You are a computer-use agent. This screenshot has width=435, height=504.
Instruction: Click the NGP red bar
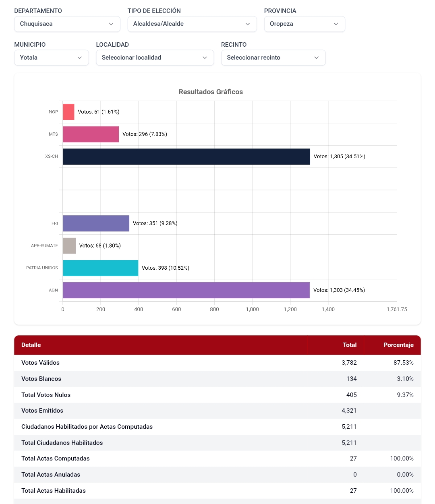pyautogui.click(x=68, y=112)
